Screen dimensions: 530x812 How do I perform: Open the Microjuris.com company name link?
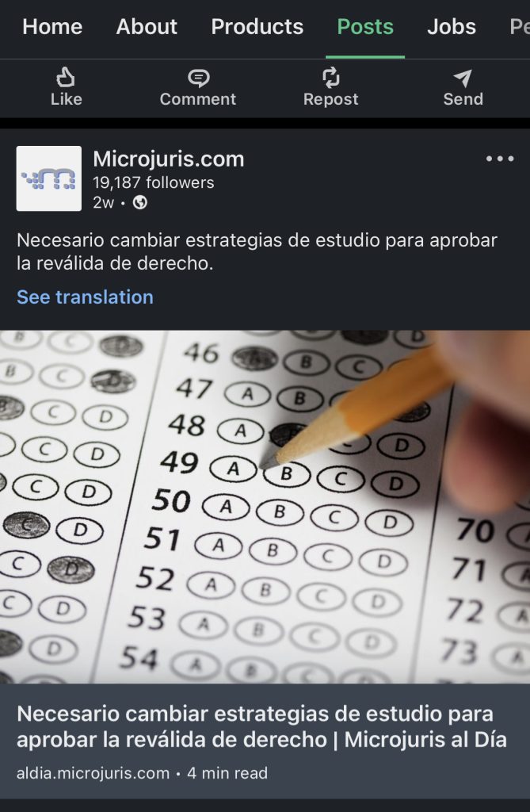click(x=168, y=159)
